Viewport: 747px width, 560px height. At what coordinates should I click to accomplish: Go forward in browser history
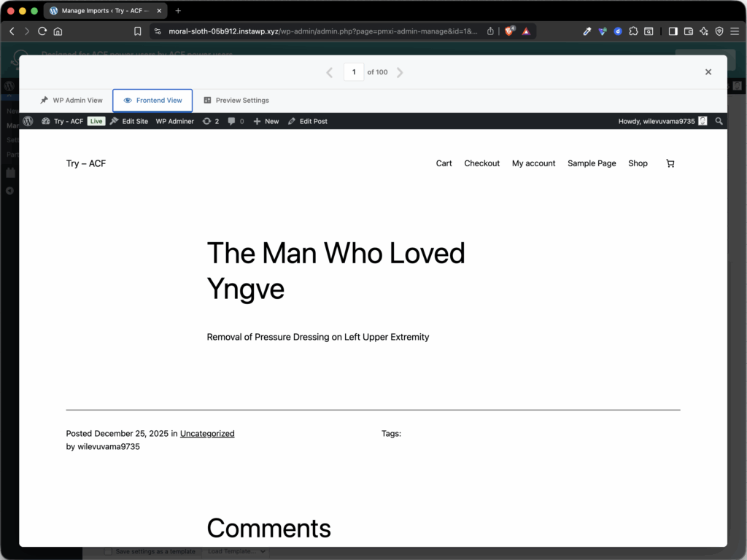27,31
